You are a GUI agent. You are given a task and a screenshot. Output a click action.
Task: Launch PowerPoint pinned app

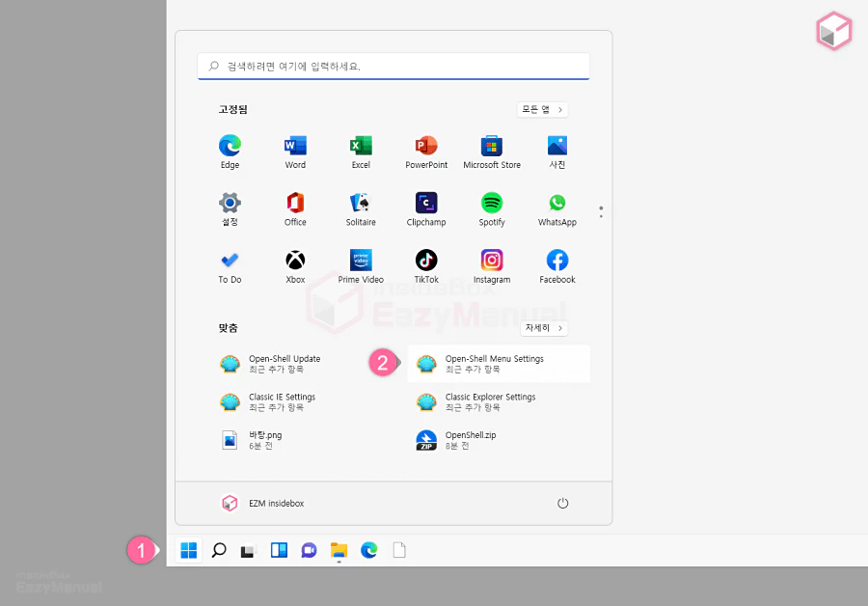click(x=426, y=151)
